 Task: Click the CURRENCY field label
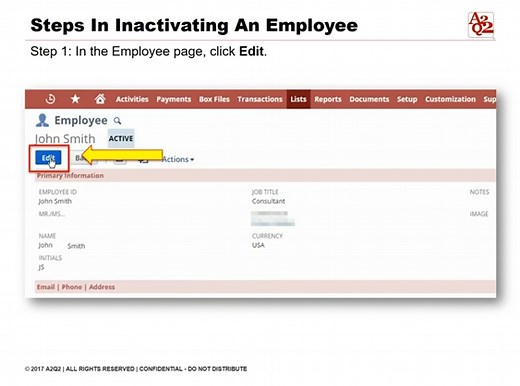click(x=267, y=236)
